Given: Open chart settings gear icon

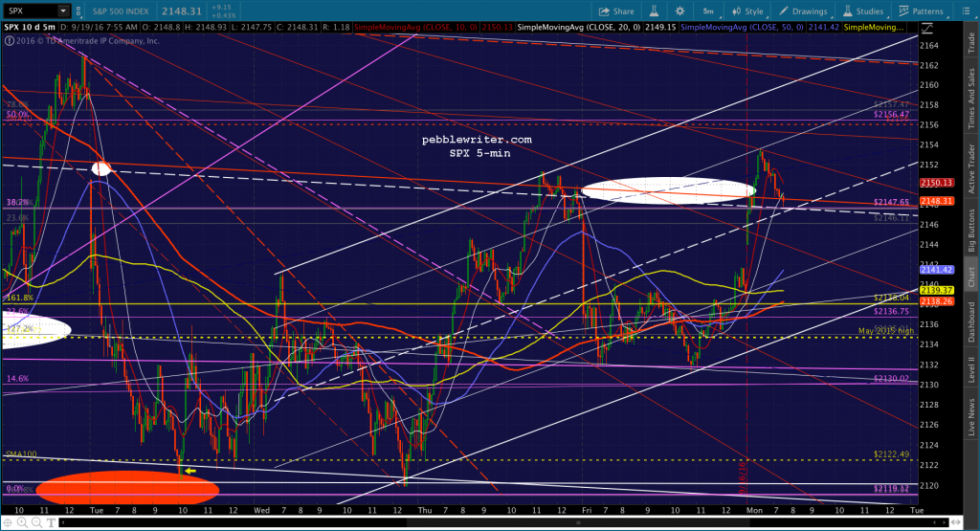Looking at the screenshot, I should click(680, 11).
